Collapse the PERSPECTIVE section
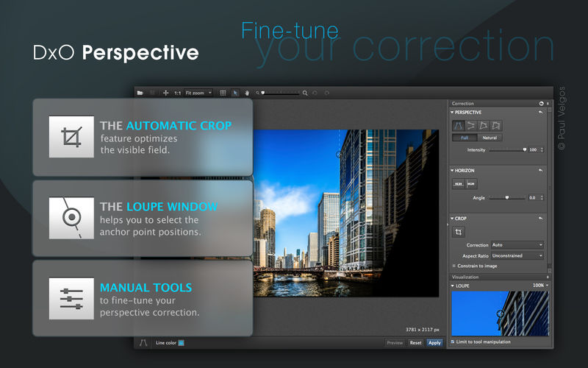This screenshot has width=588, height=368. [x=452, y=113]
